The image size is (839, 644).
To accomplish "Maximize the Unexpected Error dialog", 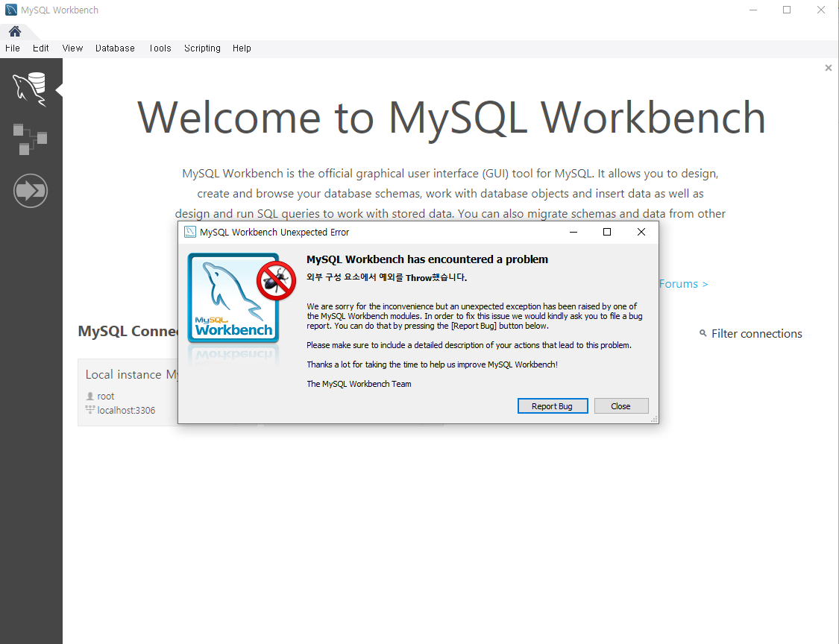I will tap(607, 232).
